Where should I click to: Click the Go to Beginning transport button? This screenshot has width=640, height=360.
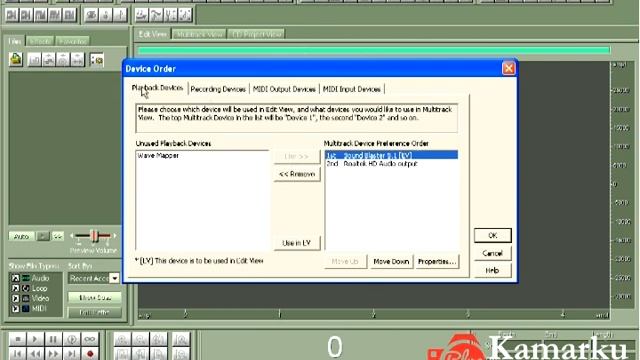pos(17,353)
